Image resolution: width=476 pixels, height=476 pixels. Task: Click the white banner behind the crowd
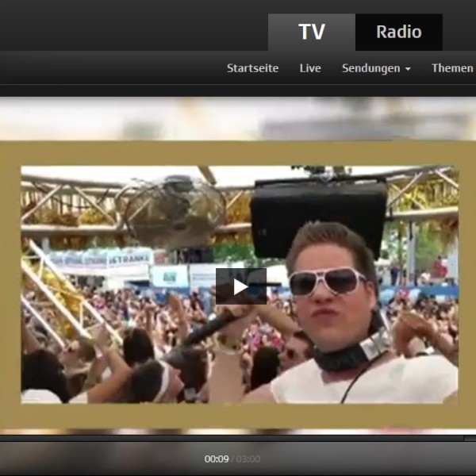(x=101, y=261)
